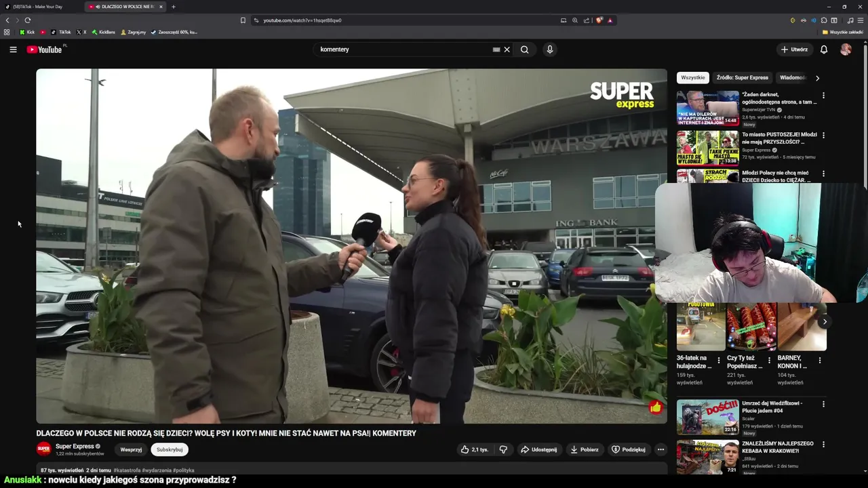Open options for "ZNALEŹLIŚMY NAJLEPSZEGO KEBABA" video
868x488 pixels.
coord(823,445)
